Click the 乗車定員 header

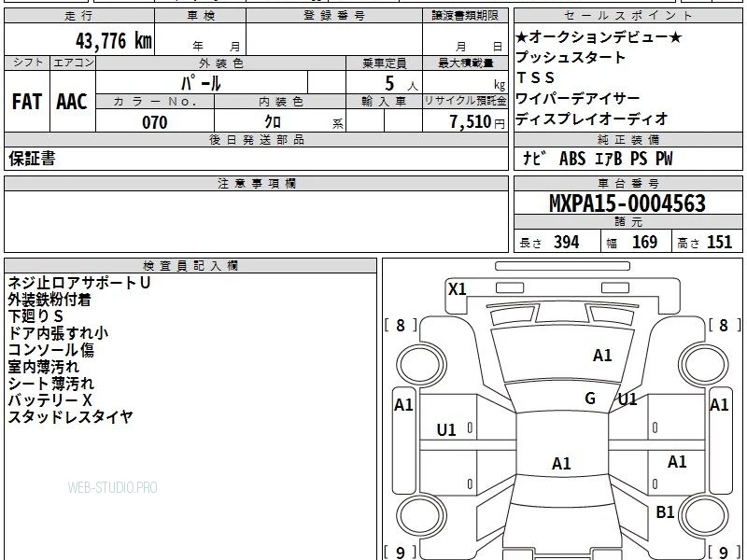pos(384,63)
